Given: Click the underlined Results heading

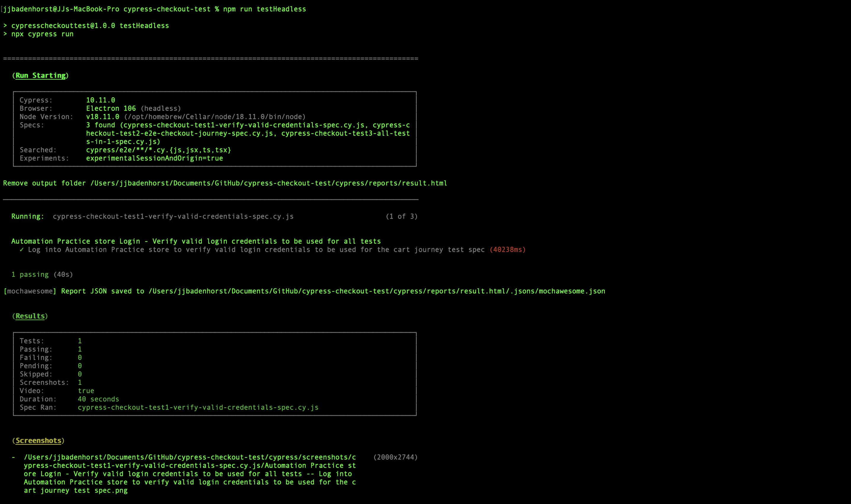Looking at the screenshot, I should click(30, 316).
